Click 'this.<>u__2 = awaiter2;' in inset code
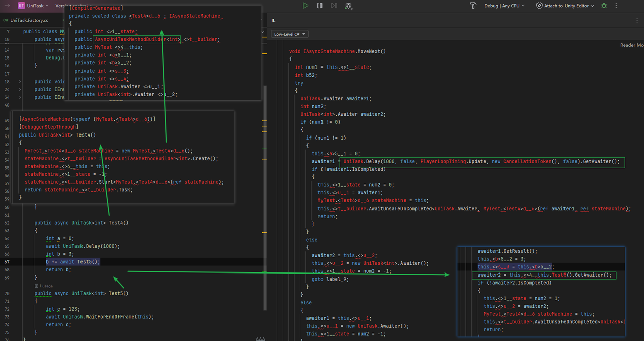Image resolution: width=644 pixels, height=341 pixels. 517,306
